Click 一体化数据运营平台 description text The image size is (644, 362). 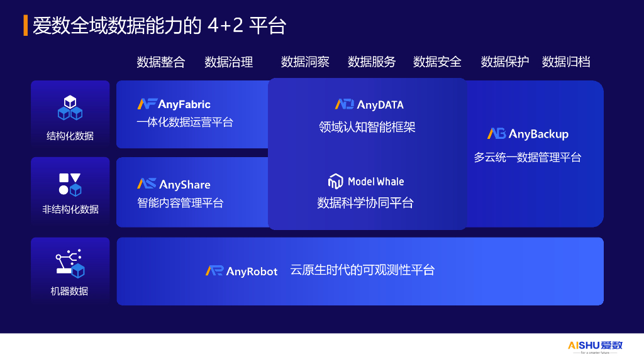[x=185, y=123]
